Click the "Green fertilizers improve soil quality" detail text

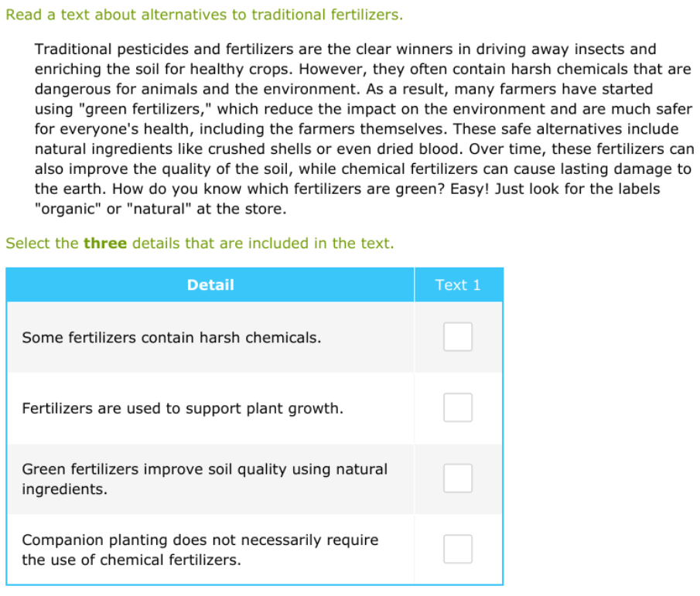204,469
